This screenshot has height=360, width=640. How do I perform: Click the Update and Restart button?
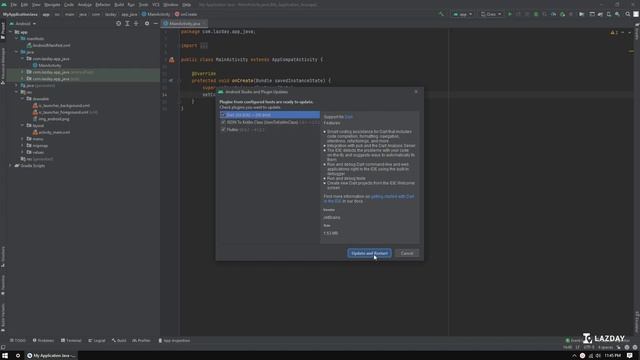(x=369, y=253)
